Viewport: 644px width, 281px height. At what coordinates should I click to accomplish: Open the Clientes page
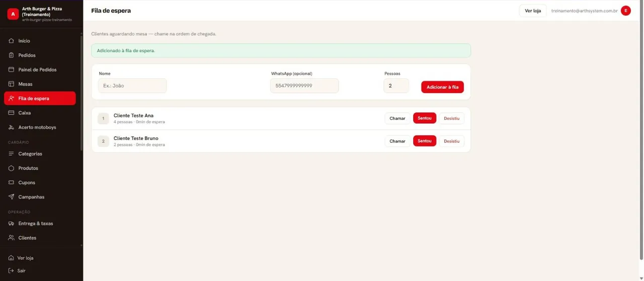click(40, 238)
